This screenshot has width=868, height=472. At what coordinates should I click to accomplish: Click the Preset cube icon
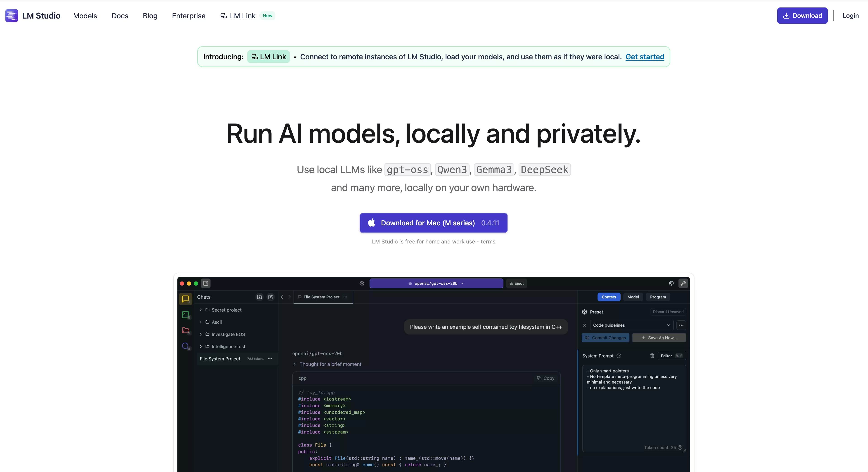coord(585,312)
